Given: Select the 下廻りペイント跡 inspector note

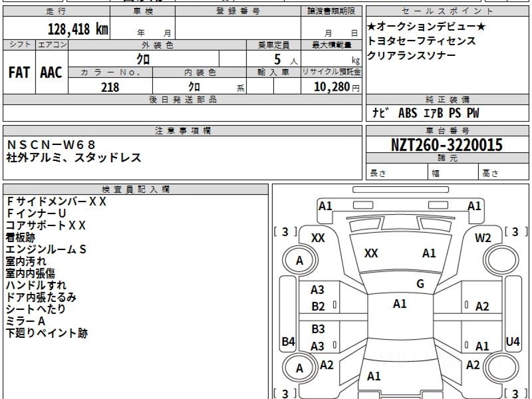Looking at the screenshot, I should click(x=47, y=333).
